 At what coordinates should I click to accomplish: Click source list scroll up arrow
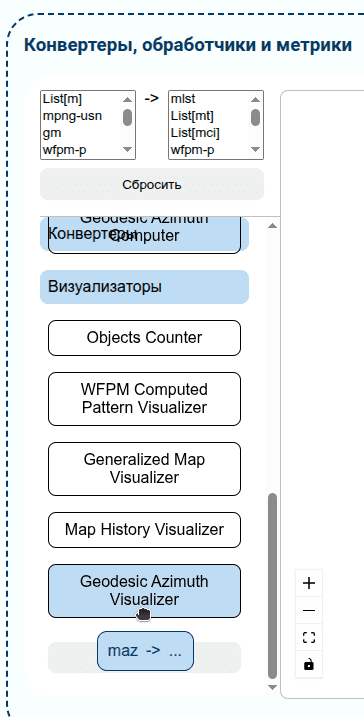click(x=128, y=99)
